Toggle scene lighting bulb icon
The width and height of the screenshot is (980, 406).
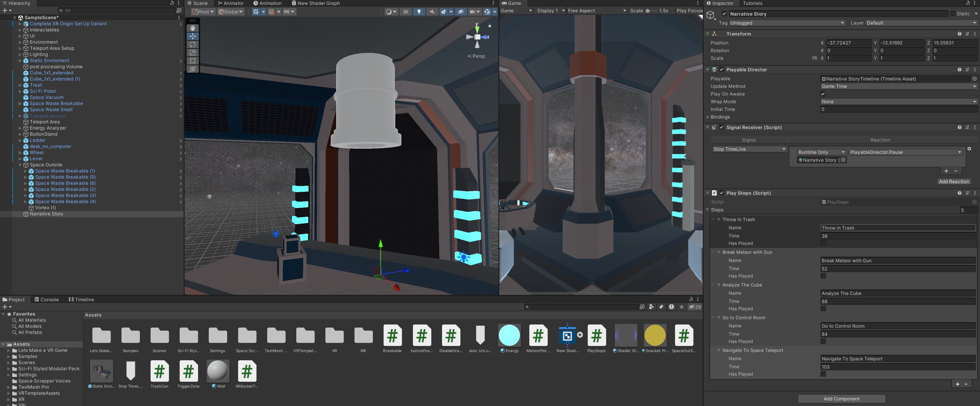click(x=419, y=12)
